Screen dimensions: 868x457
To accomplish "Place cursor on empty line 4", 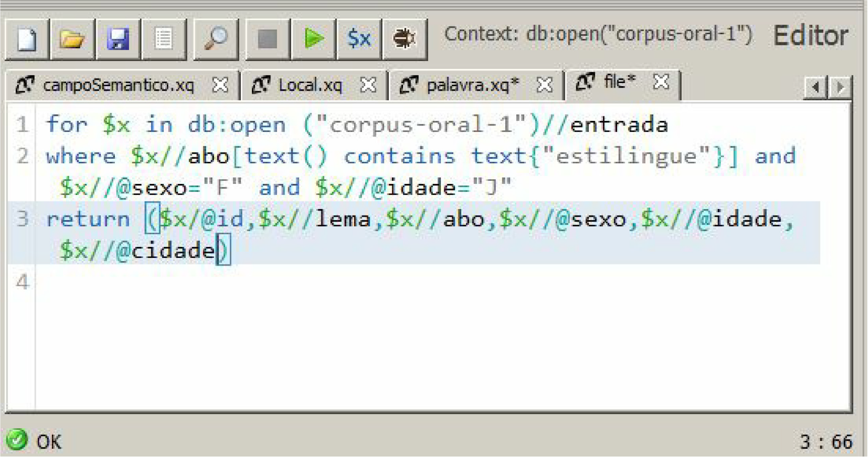I will (x=202, y=282).
